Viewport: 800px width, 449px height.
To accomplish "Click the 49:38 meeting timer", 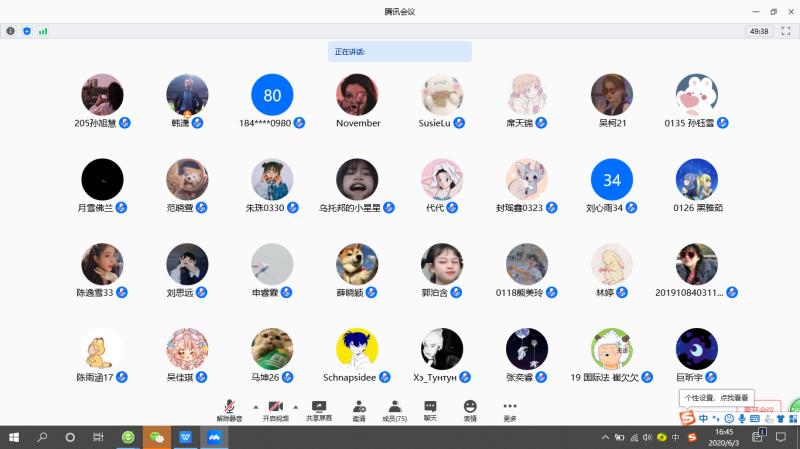I will point(758,31).
